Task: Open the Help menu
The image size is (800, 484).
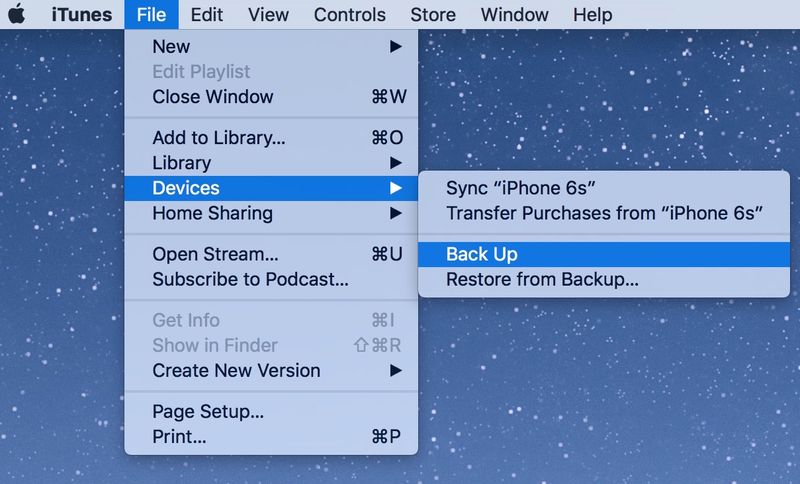Action: click(x=592, y=14)
